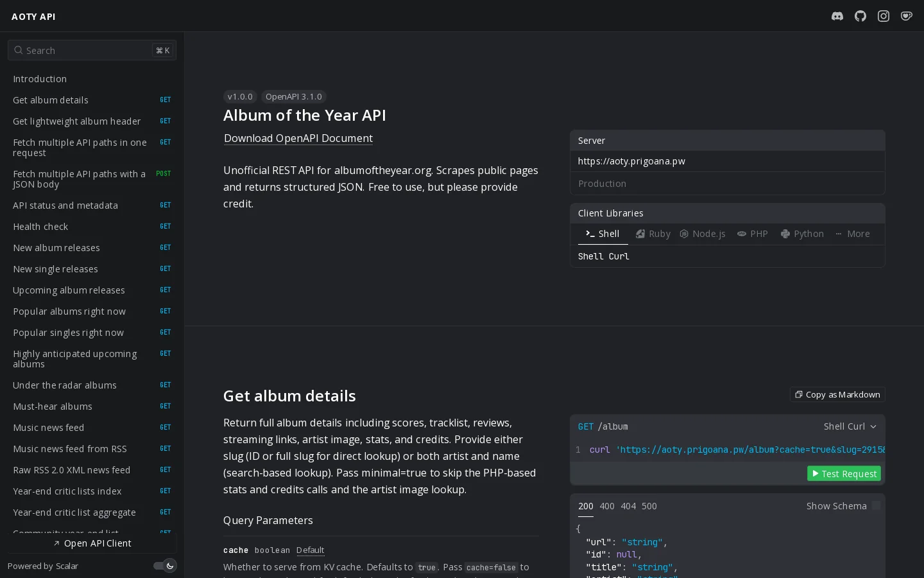The height and width of the screenshot is (578, 924).
Task: Click the AOTY API logo title
Action: click(x=33, y=17)
